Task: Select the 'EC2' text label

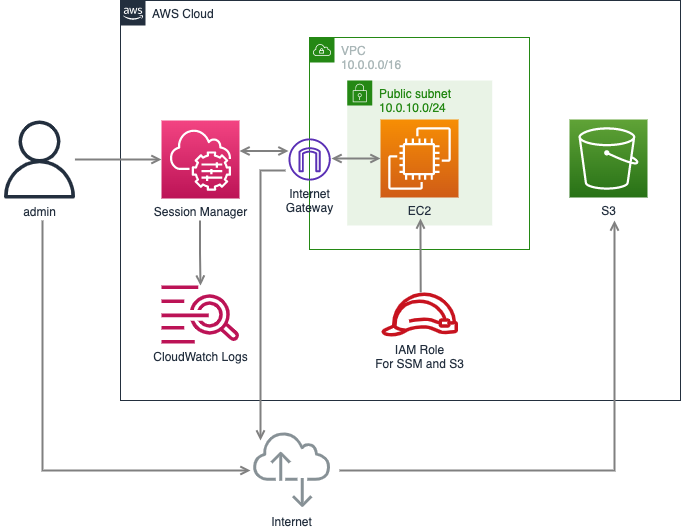Action: click(x=420, y=211)
